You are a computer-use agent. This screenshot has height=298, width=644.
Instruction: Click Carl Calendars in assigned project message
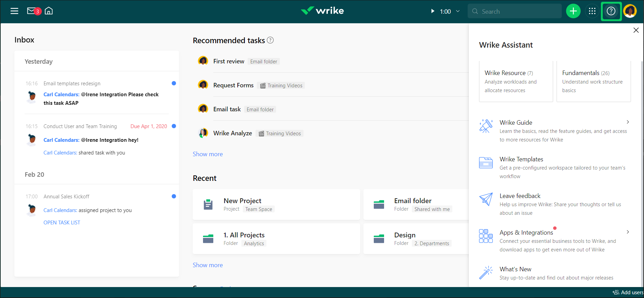[60, 210]
